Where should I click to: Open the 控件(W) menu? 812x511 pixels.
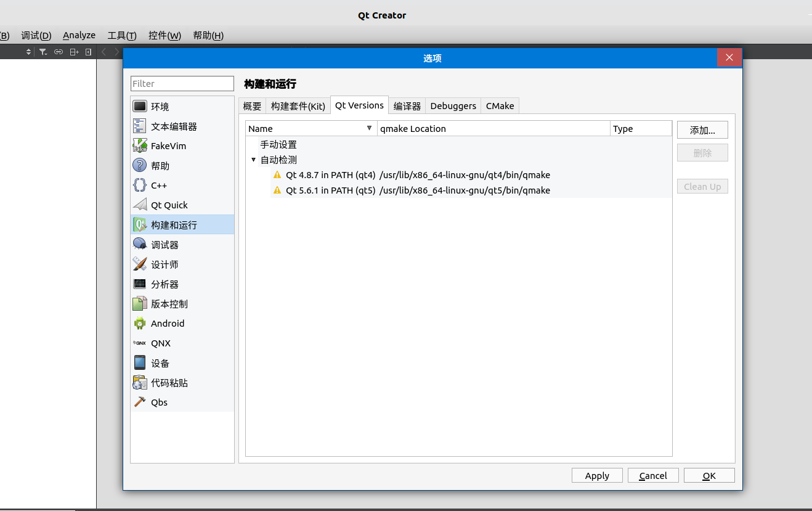click(x=164, y=35)
